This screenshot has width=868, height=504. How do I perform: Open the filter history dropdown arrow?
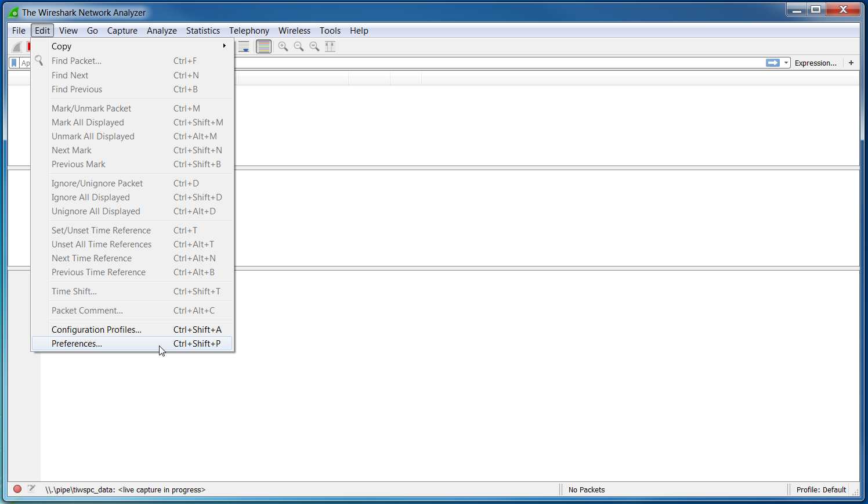786,63
